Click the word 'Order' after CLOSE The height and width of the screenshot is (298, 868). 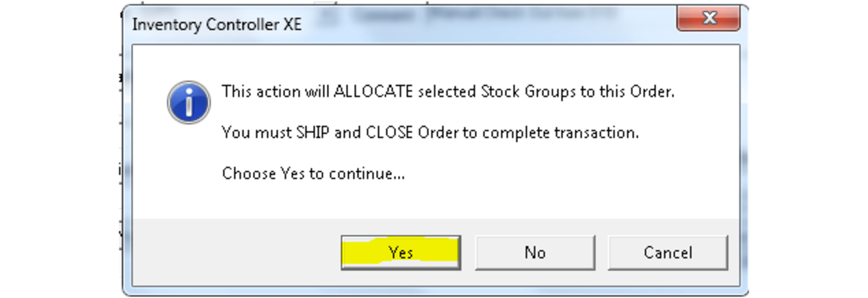pyautogui.click(x=438, y=133)
